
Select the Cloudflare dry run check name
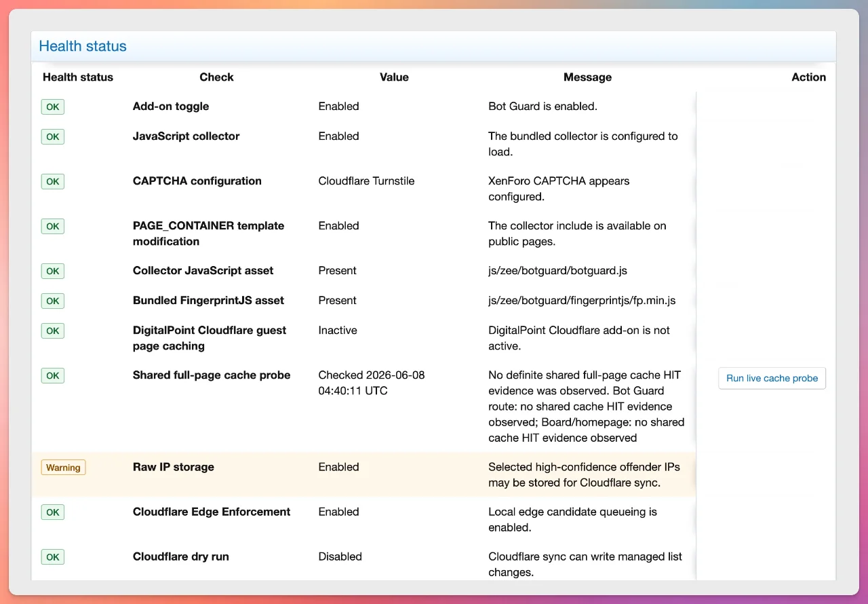tap(181, 556)
